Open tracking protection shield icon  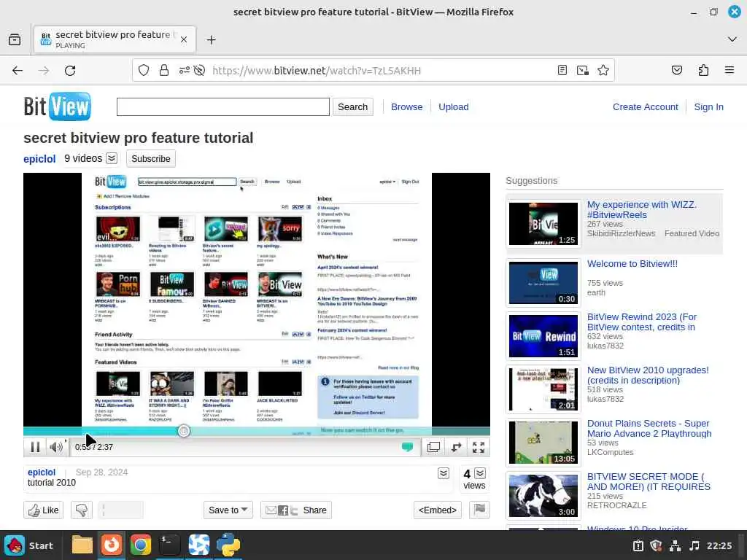click(x=144, y=71)
